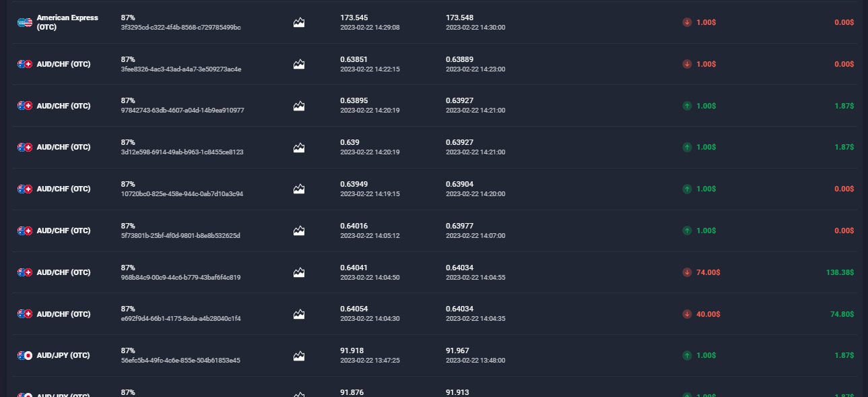The image size is (868, 397).
Task: Click red down arrow on American Express row
Action: click(687, 22)
